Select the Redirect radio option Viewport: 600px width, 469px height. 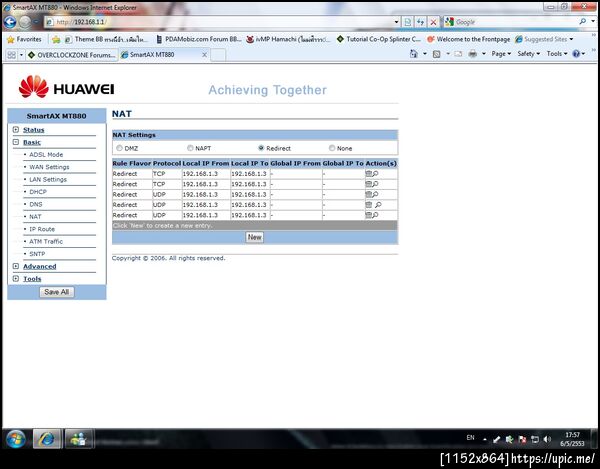(x=261, y=148)
